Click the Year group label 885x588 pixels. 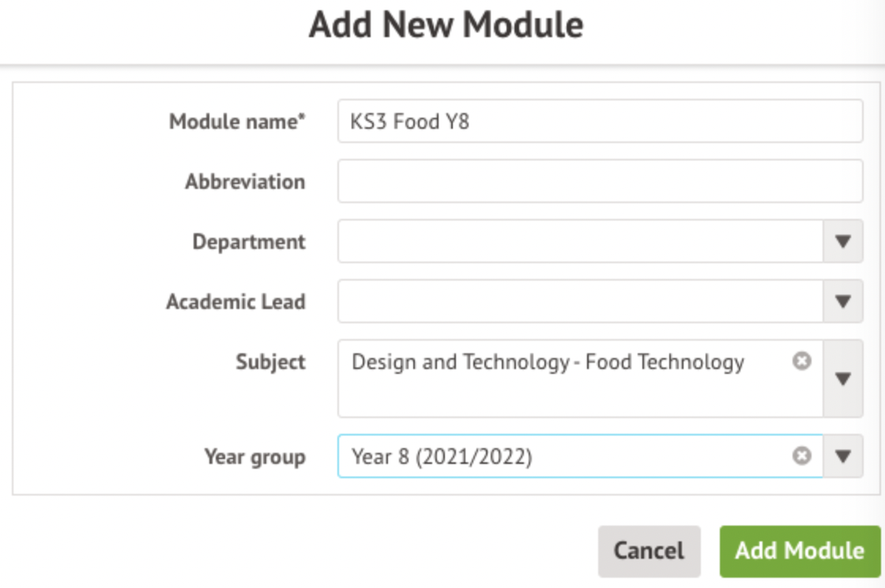(254, 457)
